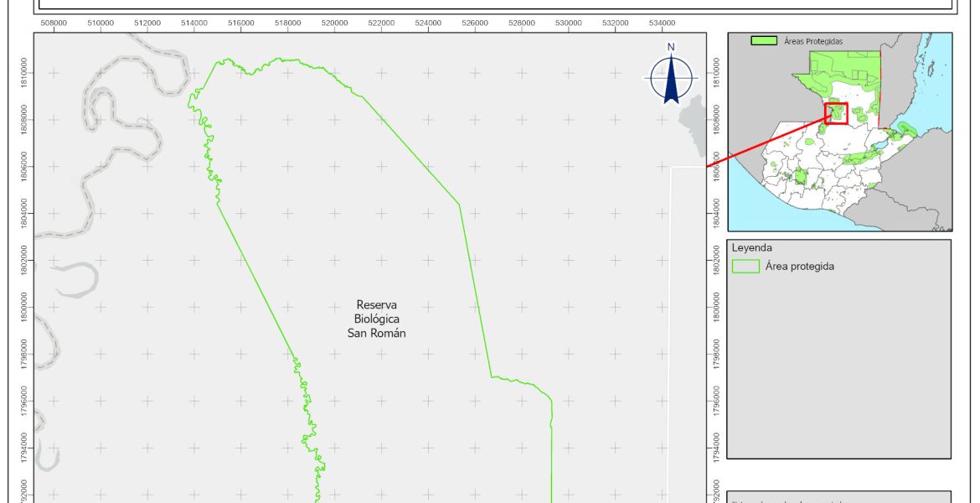Click the 508000 label on top axis
Screen dimensions: 980x503
54,23
